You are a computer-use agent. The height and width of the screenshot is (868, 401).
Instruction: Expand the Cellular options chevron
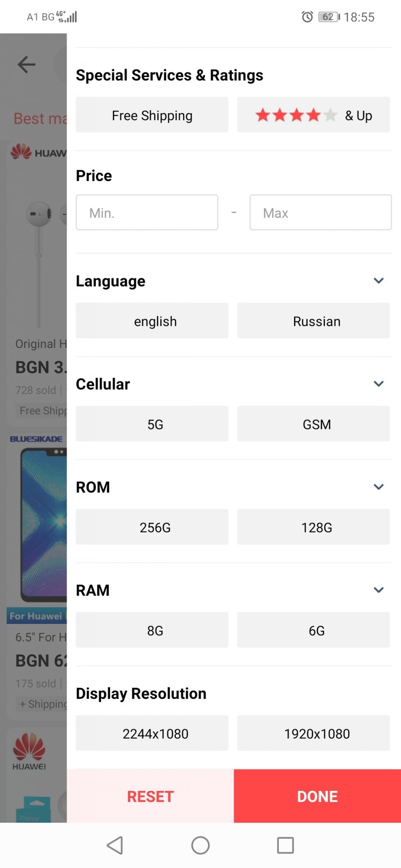(379, 384)
